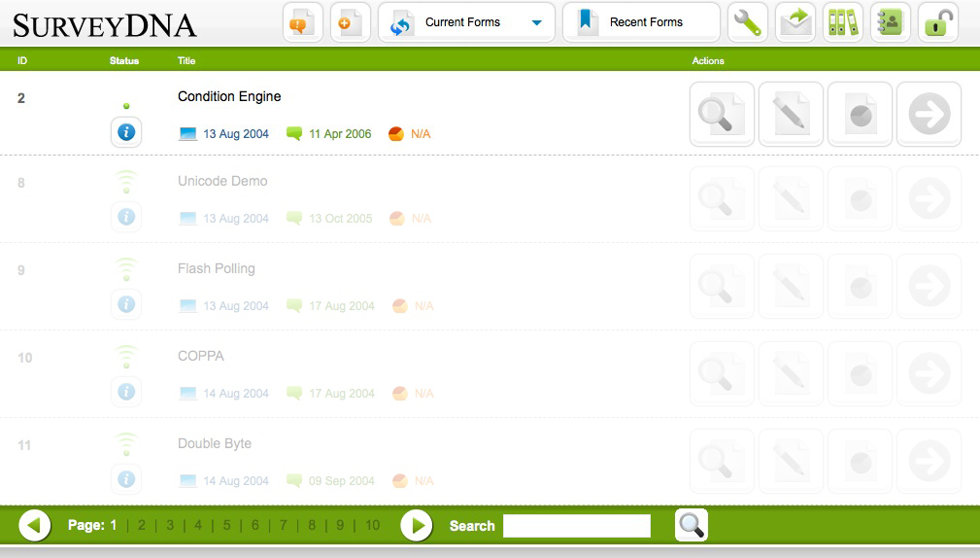This screenshot has height=558, width=980.
Task: Click info icon for Condition Engine
Action: pyautogui.click(x=126, y=131)
